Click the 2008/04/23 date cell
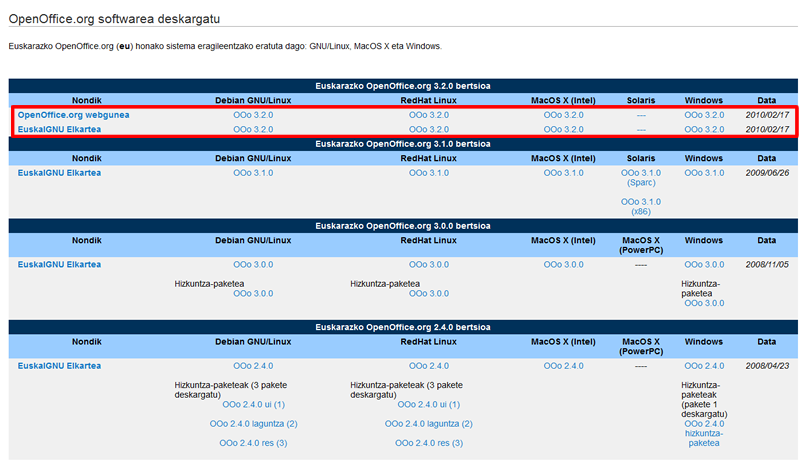The width and height of the screenshot is (800, 466). (767, 365)
